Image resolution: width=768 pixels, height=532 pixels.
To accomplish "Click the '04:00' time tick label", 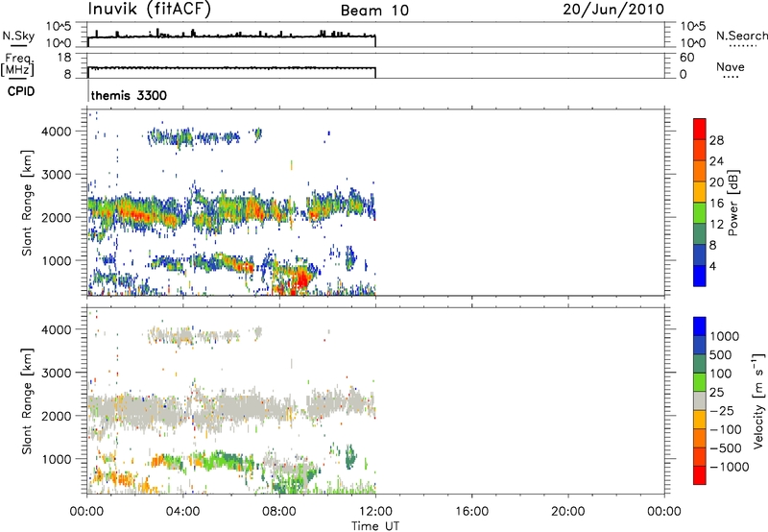I will tap(183, 511).
